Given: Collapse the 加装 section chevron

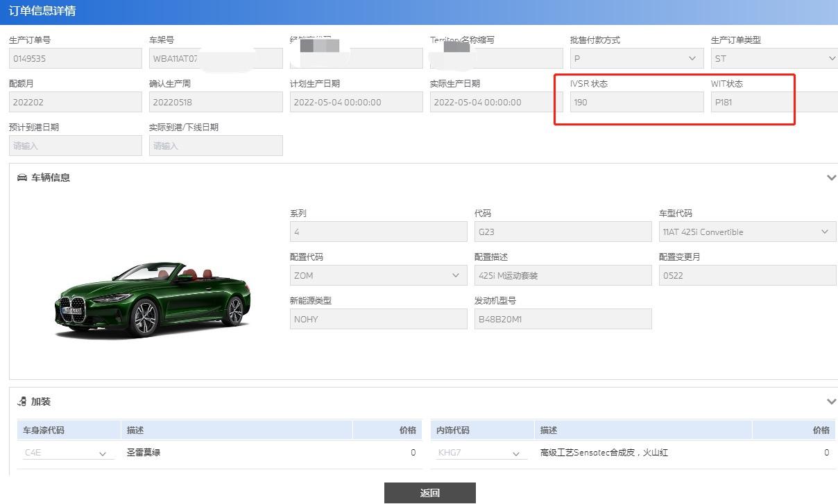Looking at the screenshot, I should pos(831,401).
